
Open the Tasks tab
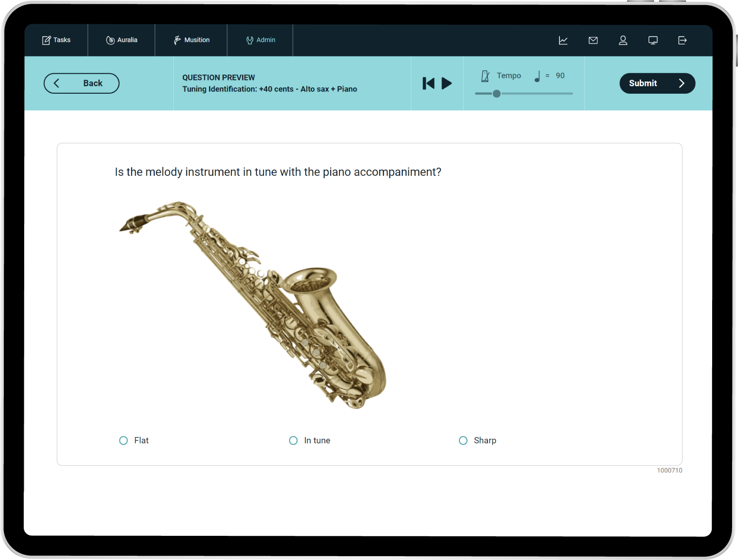click(56, 40)
